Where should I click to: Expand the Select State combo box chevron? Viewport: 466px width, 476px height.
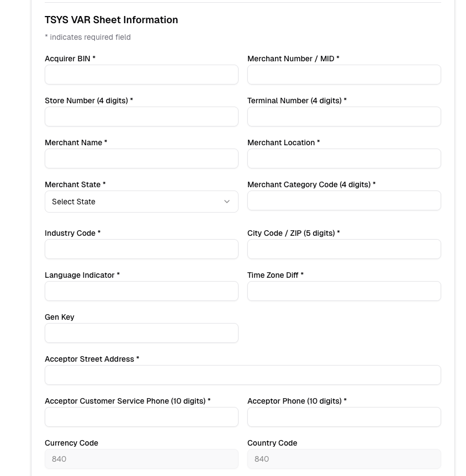point(226,202)
